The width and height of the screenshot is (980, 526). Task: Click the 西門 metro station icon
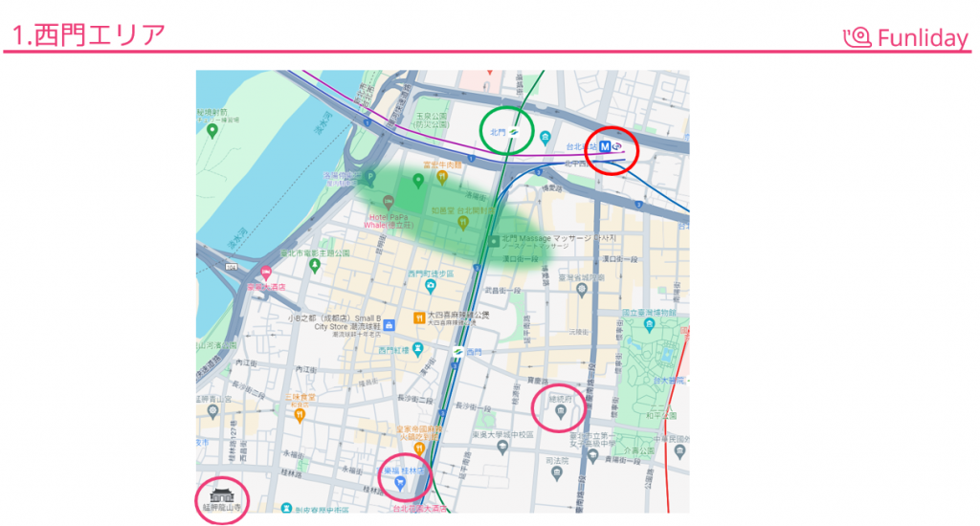[x=458, y=352]
